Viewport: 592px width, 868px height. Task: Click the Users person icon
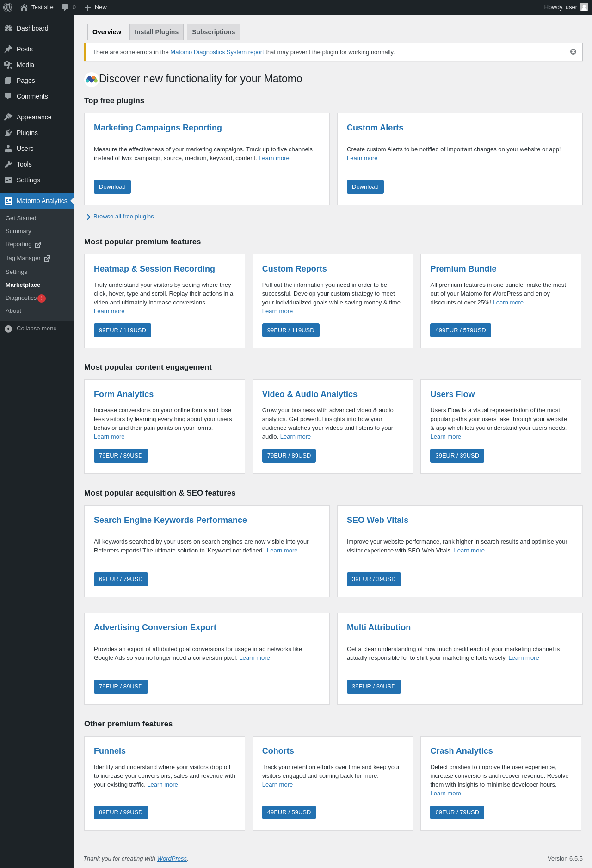(8, 149)
